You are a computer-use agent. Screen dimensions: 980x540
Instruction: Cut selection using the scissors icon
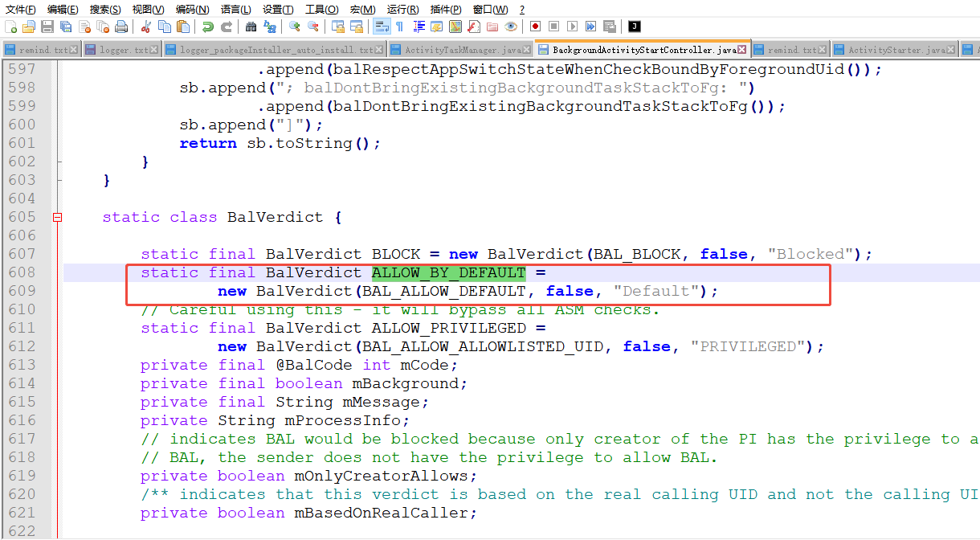(145, 27)
